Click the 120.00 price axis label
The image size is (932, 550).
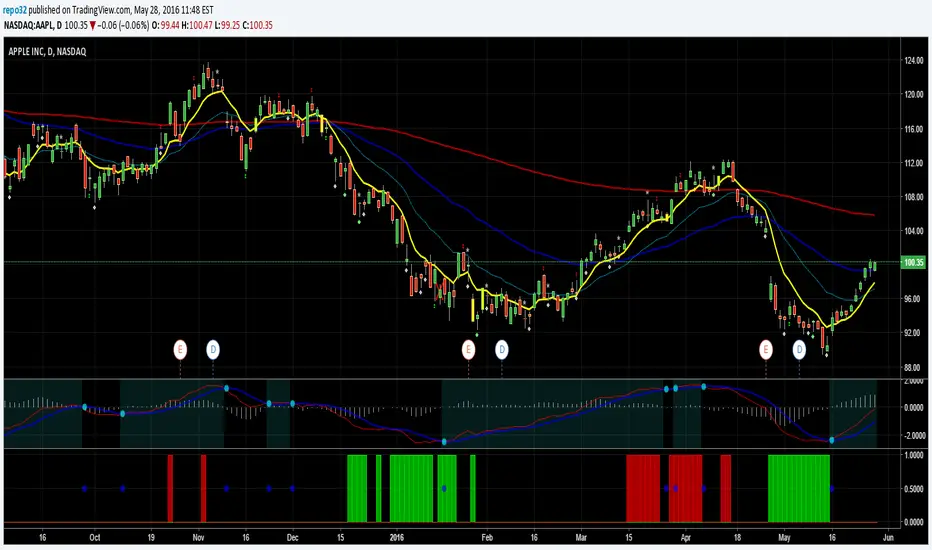point(914,95)
